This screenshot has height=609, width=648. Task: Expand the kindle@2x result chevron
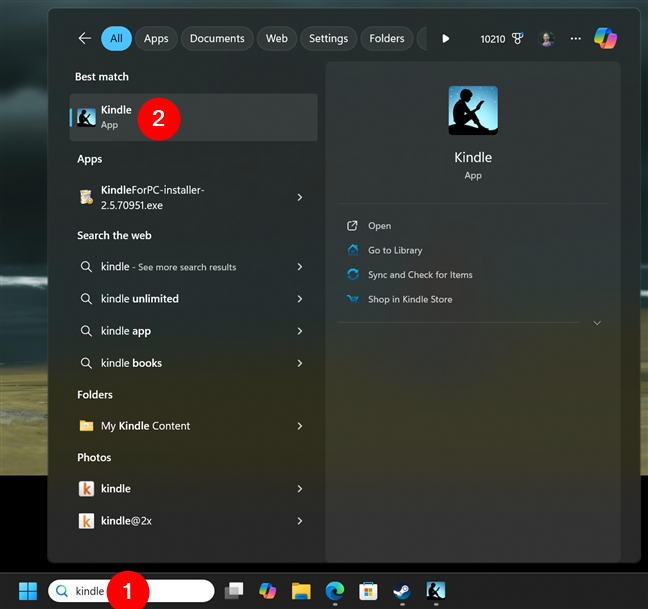300,521
